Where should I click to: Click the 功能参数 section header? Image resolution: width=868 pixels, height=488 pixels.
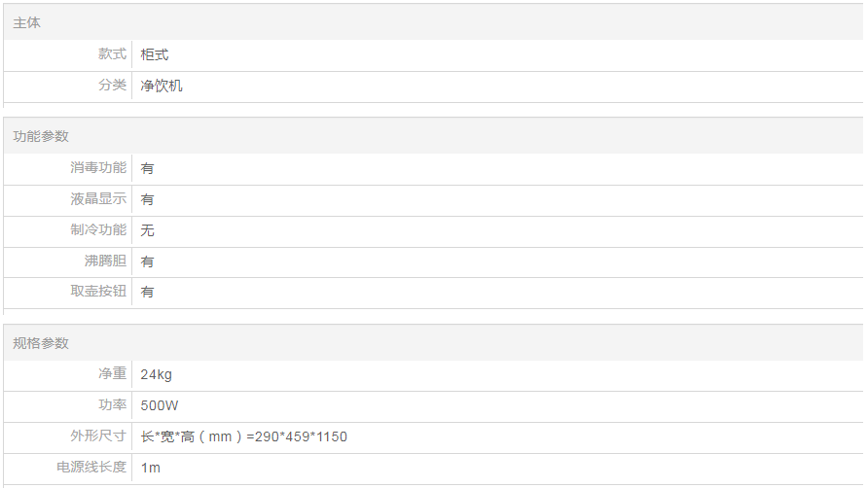coord(41,136)
